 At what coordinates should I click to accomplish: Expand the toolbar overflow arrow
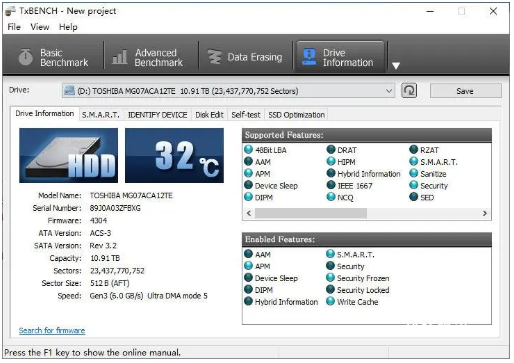396,66
